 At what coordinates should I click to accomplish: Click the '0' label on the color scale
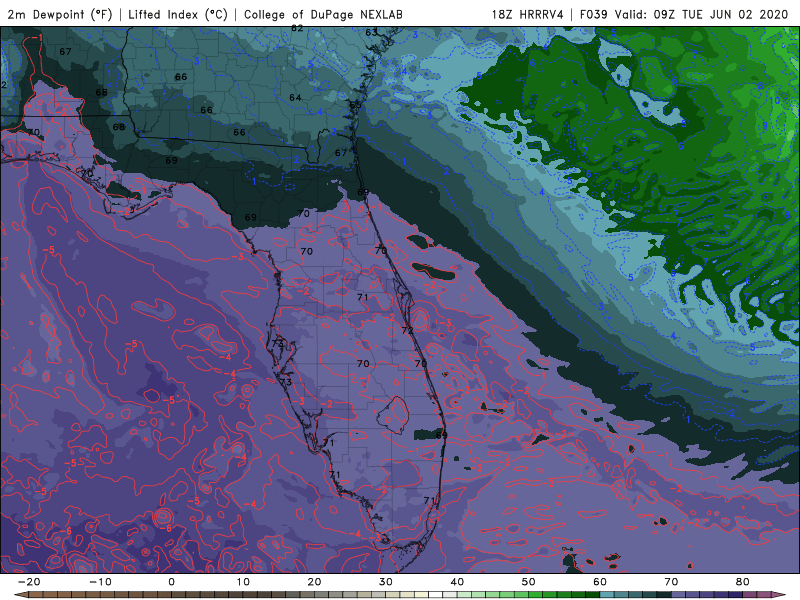point(171,582)
